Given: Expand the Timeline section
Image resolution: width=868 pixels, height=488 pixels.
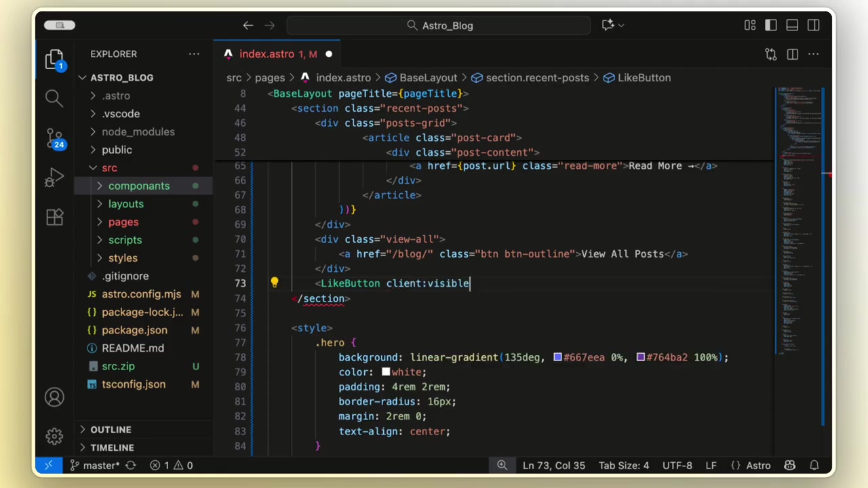Looking at the screenshot, I should 112,447.
